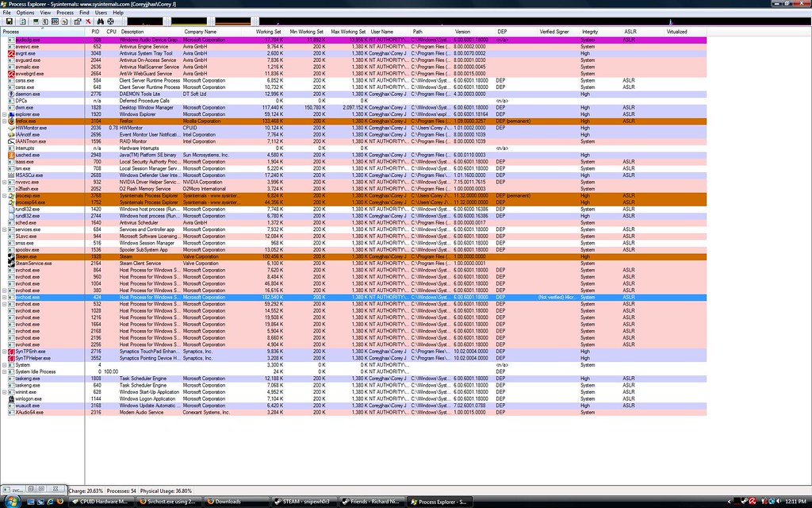Open the Process menu

(65, 13)
